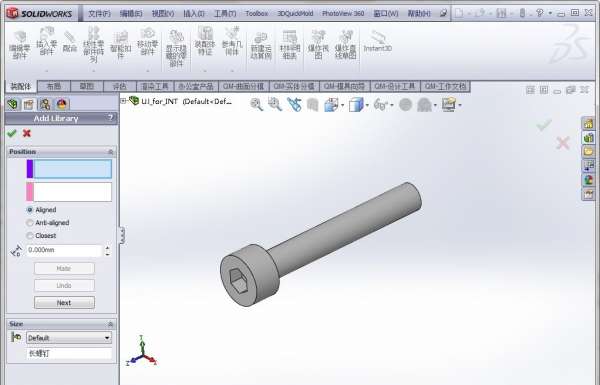
Task: Open the Default size dropdown
Action: pyautogui.click(x=69, y=338)
